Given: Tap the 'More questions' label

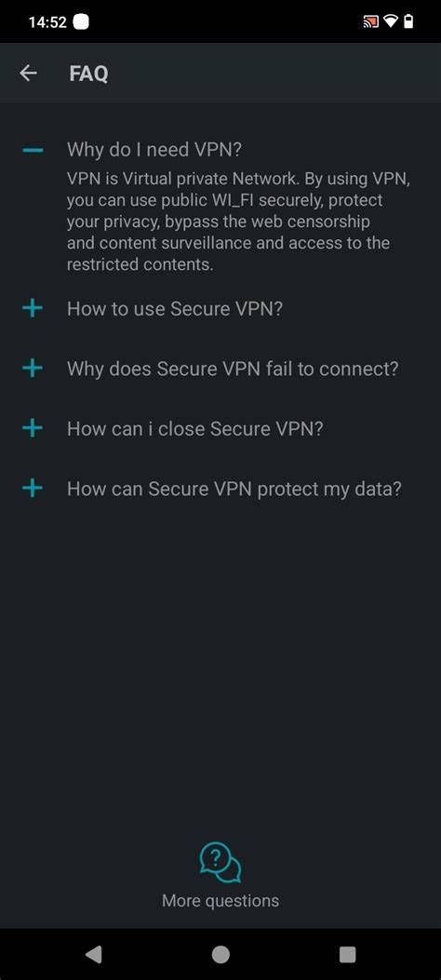Looking at the screenshot, I should tap(220, 901).
